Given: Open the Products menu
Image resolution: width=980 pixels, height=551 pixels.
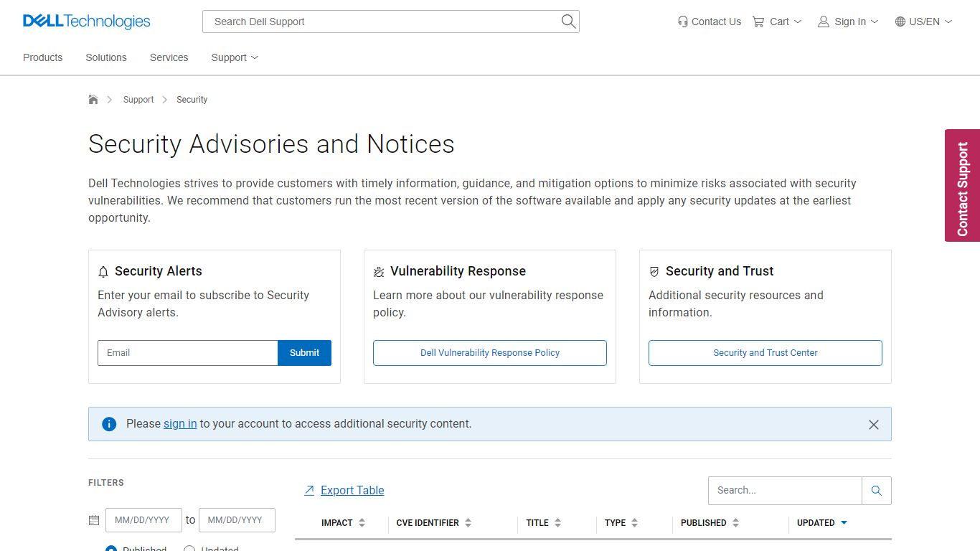Looking at the screenshot, I should click(x=42, y=57).
